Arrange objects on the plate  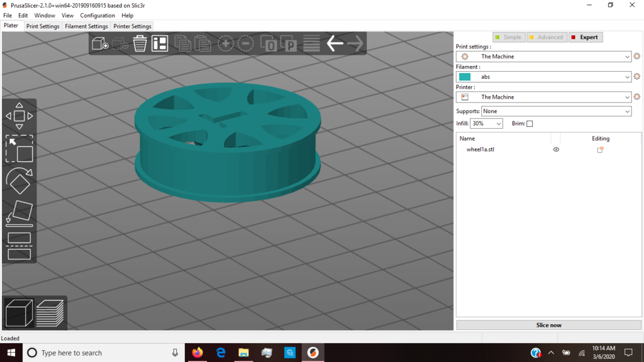159,43
